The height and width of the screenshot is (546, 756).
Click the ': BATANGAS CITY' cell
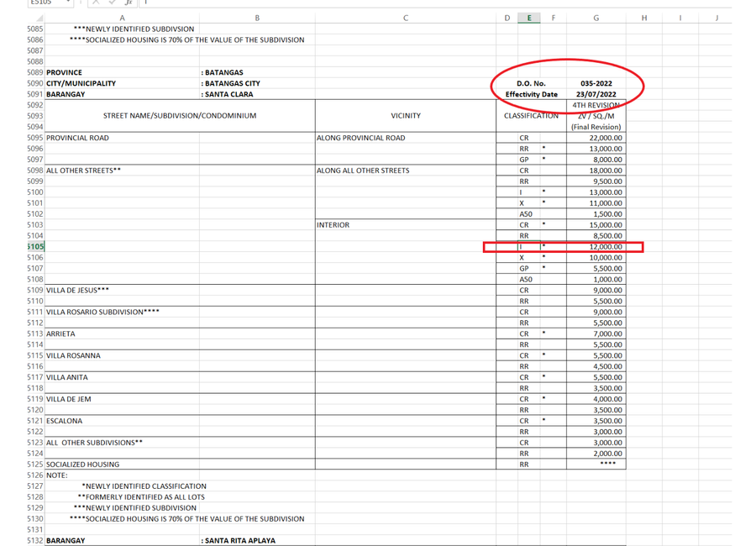(x=257, y=83)
